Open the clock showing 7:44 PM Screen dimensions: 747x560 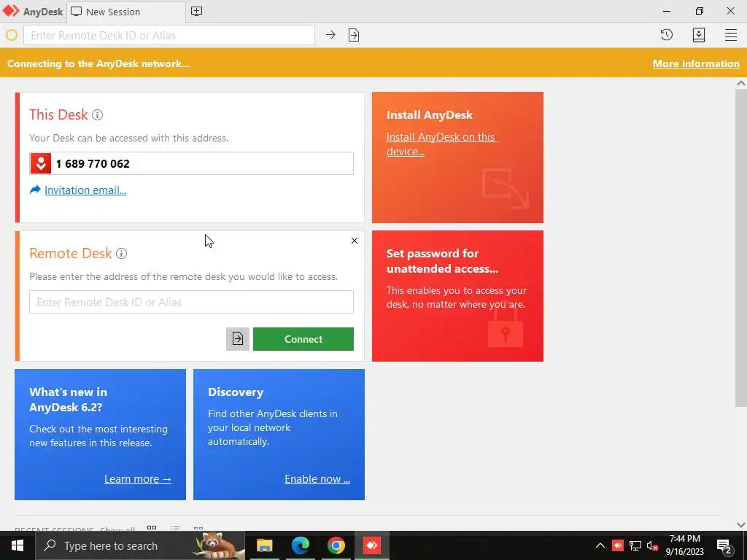[684, 545]
